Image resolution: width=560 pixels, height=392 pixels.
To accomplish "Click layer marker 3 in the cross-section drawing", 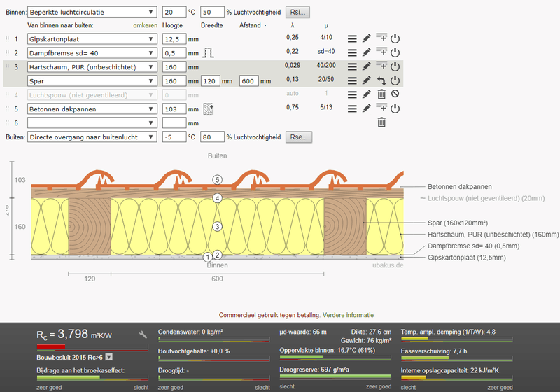I will coord(217,226).
